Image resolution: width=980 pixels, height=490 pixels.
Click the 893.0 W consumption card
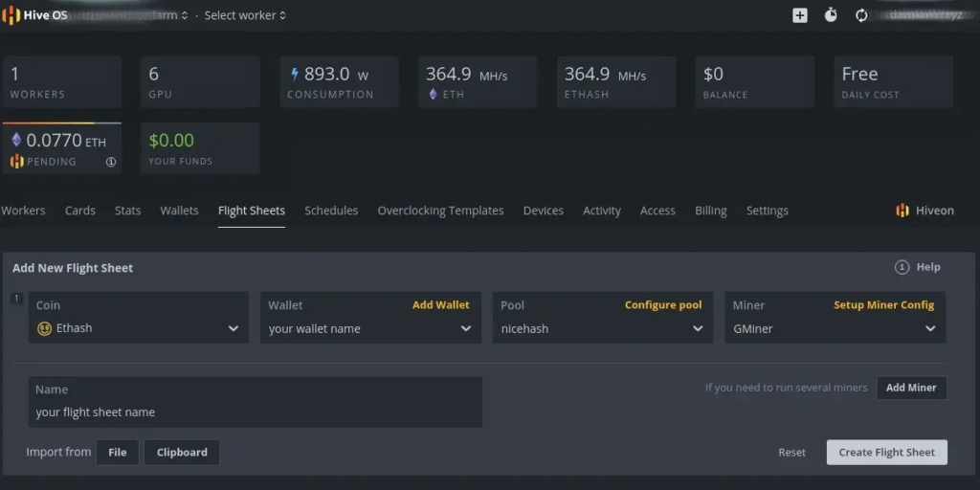click(340, 82)
